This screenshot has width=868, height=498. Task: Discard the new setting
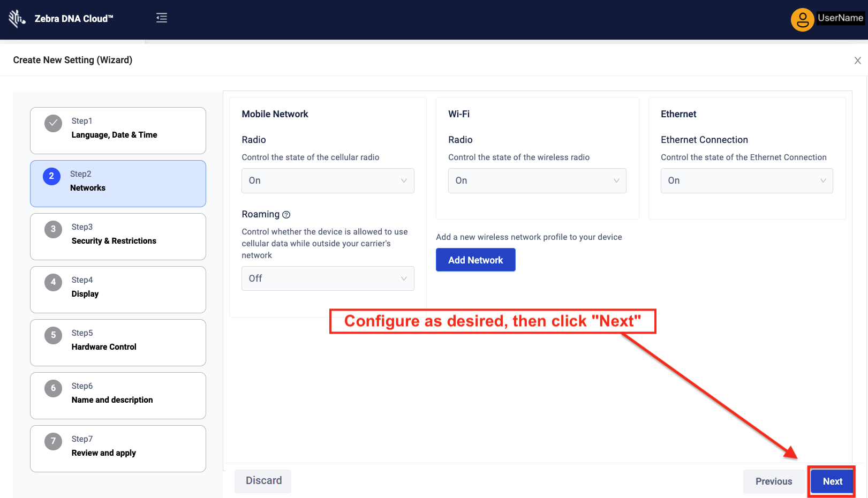pos(263,481)
